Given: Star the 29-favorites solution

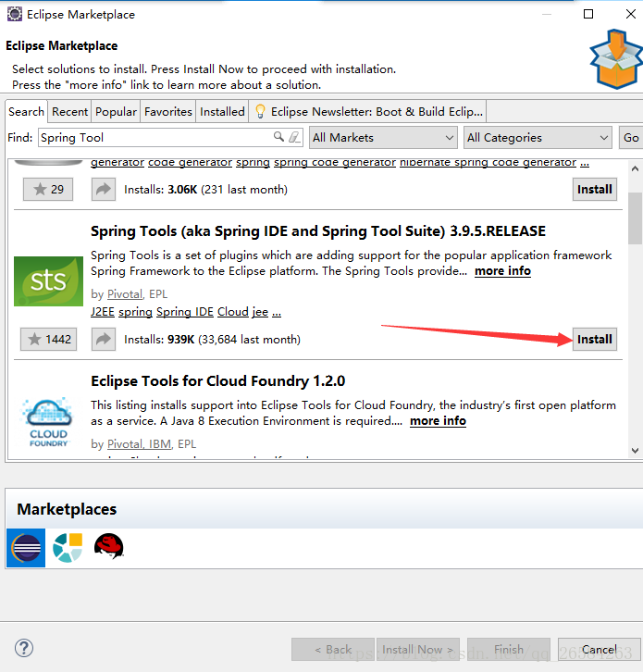Looking at the screenshot, I should click(48, 190).
